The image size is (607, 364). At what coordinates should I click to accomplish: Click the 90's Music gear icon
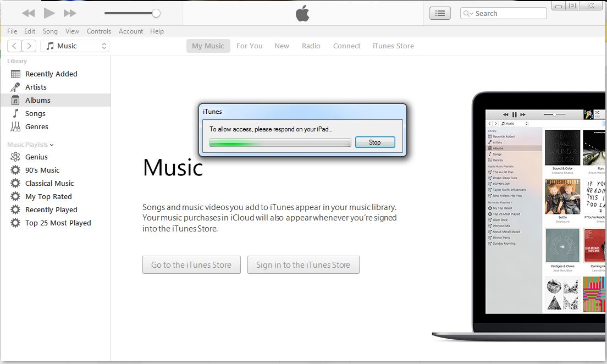pos(15,170)
